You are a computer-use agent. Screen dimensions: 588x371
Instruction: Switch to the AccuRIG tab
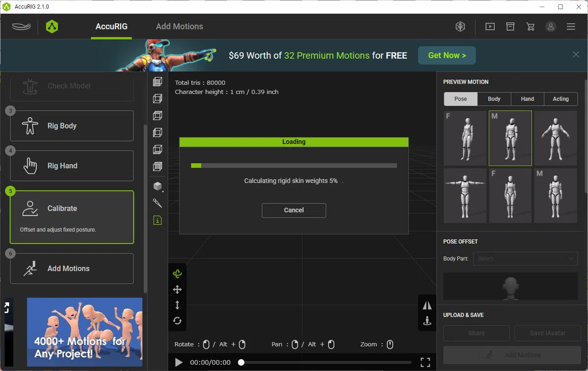pos(112,26)
